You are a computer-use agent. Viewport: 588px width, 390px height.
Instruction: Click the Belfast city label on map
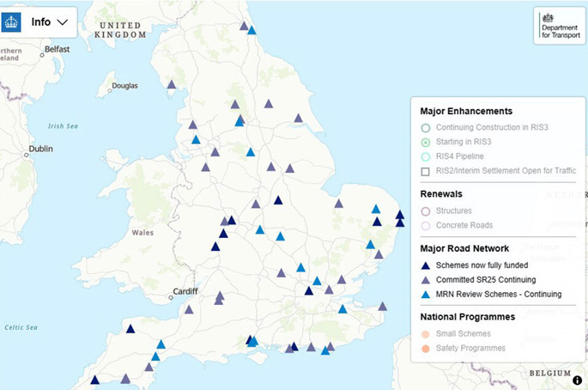click(57, 49)
